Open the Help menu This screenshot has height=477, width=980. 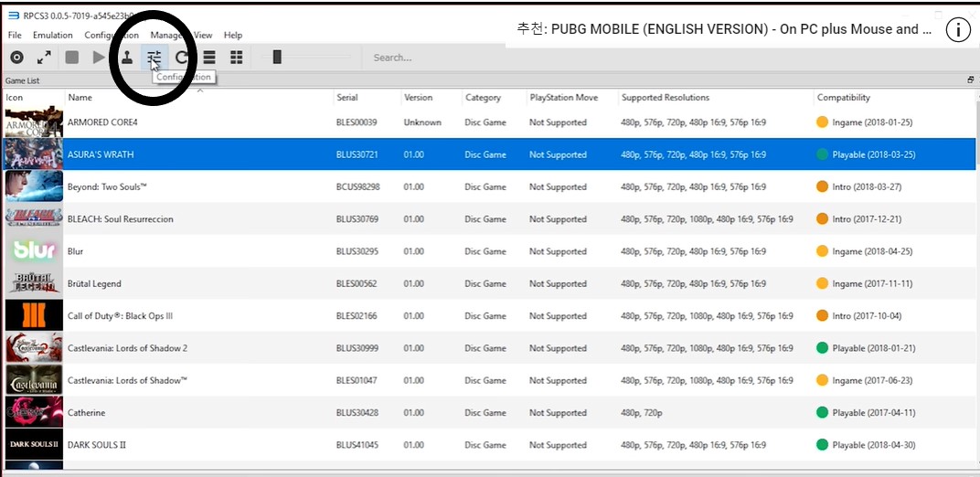pyautogui.click(x=233, y=35)
